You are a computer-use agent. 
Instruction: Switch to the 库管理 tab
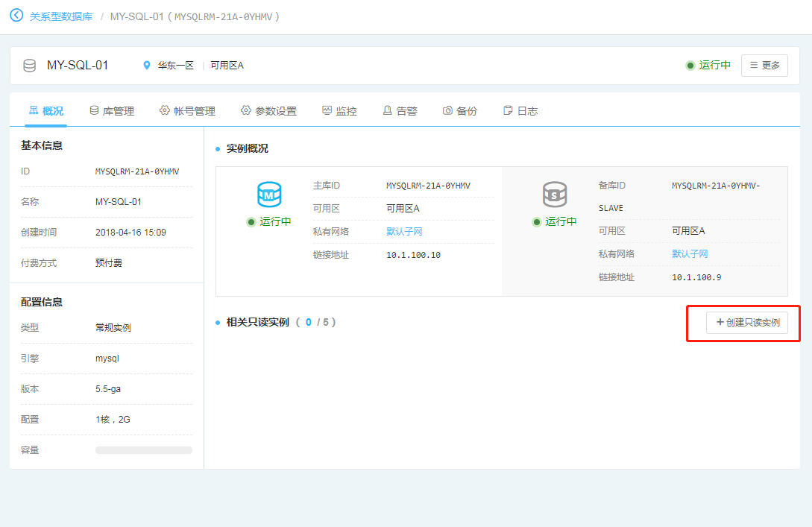112,111
